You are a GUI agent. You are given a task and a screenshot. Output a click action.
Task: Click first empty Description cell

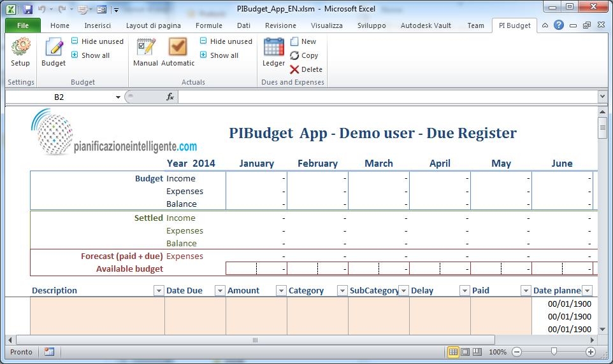pos(97,304)
